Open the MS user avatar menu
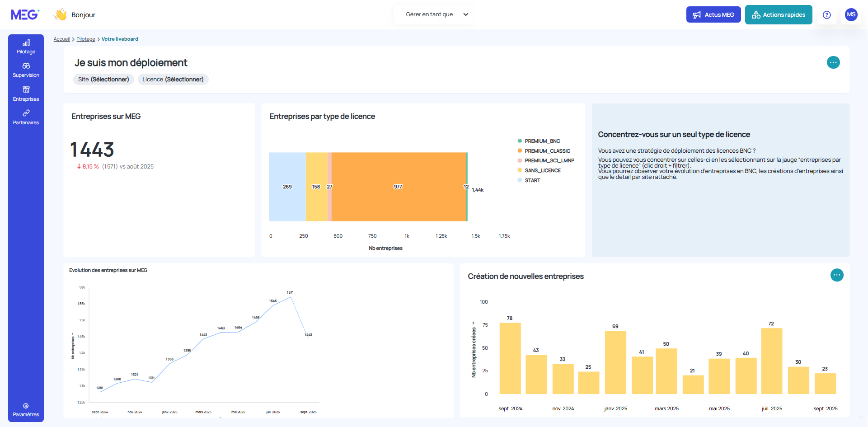This screenshot has height=427, width=868. click(x=851, y=15)
